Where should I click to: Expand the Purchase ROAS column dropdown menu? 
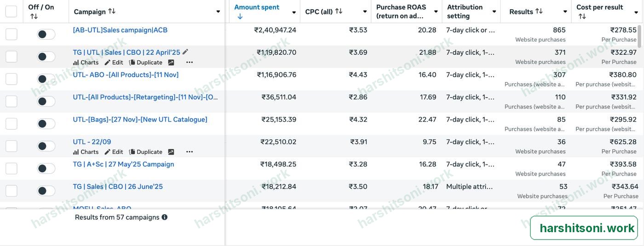coord(436,12)
